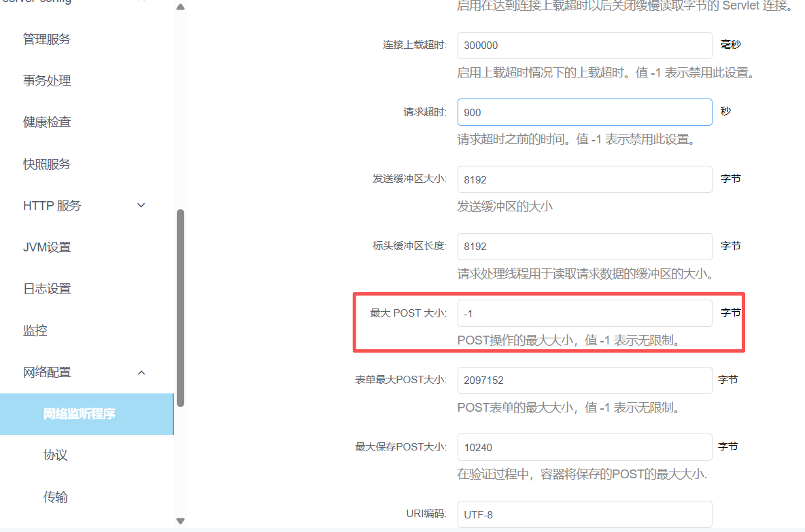Viewport: 805px width, 532px height.
Task: Click the 最大保存POST大小 input field
Action: (x=585, y=447)
